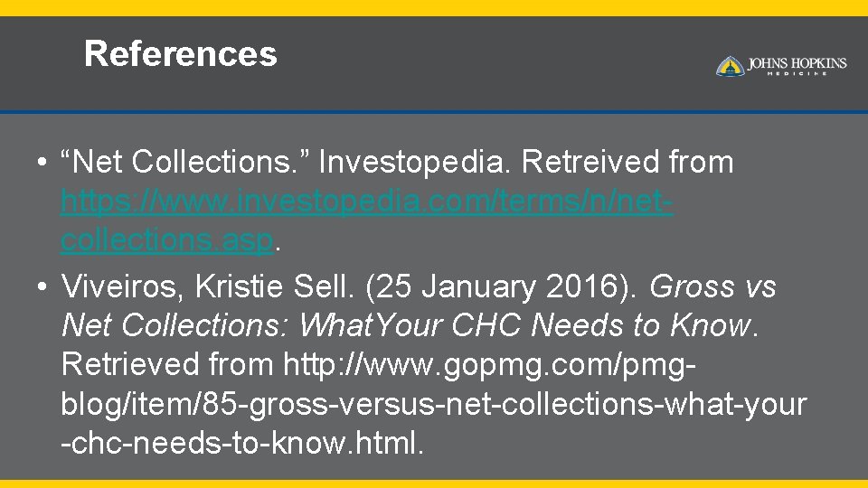The height and width of the screenshot is (488, 868).
Task: Click the "collections.asp" link text
Action: 166,241
